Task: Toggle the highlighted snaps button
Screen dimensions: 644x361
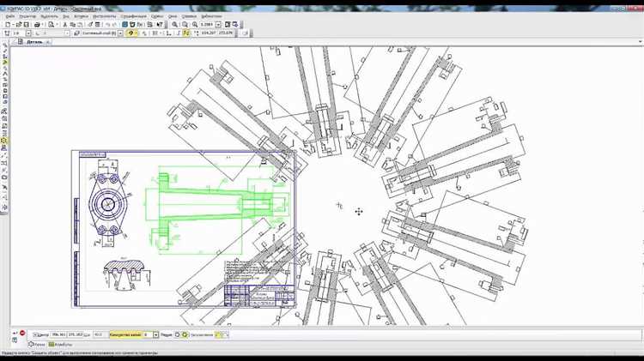Action: (x=131, y=33)
